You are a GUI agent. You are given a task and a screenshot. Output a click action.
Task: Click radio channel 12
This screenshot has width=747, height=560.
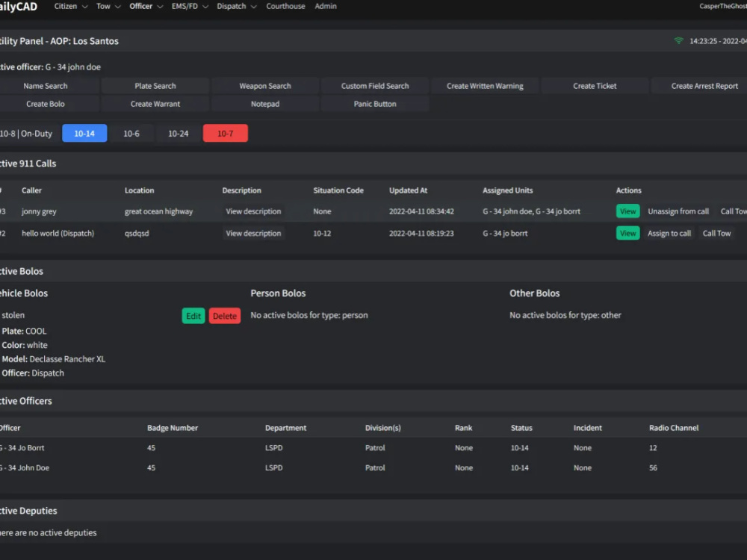pos(653,447)
